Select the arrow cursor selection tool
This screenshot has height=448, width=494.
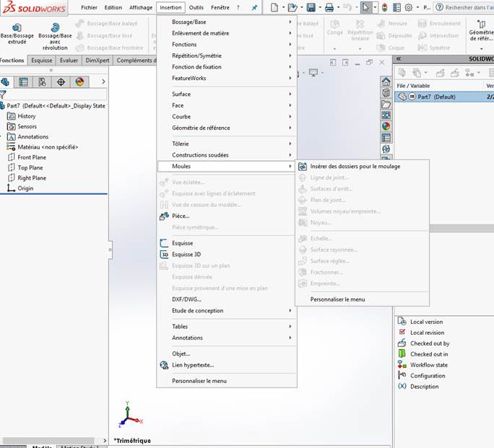(366, 7)
